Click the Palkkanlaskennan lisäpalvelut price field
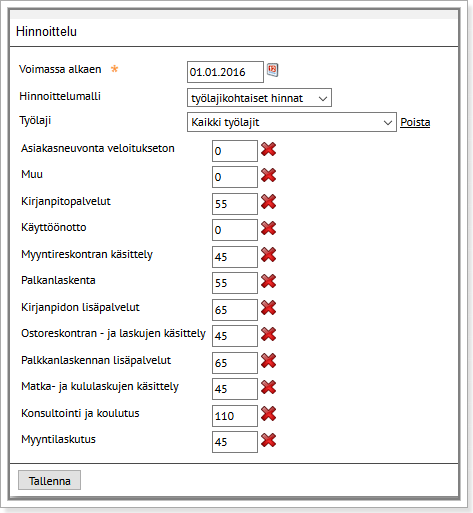The image size is (473, 513). click(x=235, y=363)
